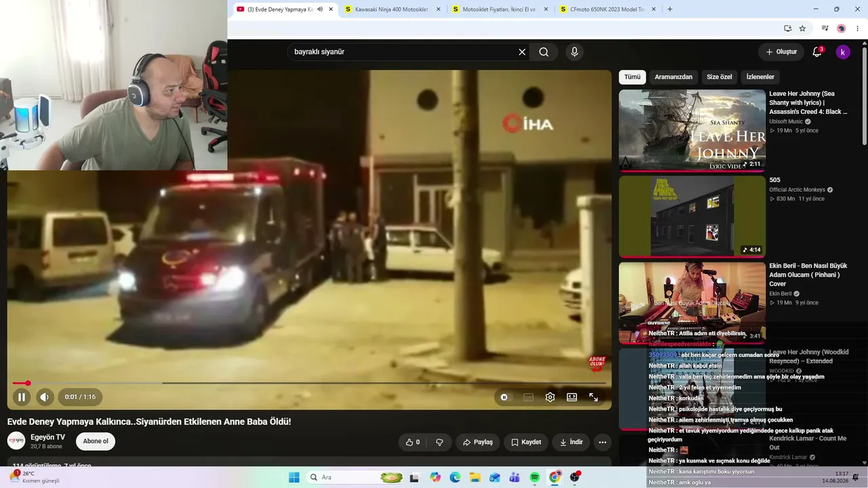Download the video with İndir button
The image size is (868, 488).
570,442
